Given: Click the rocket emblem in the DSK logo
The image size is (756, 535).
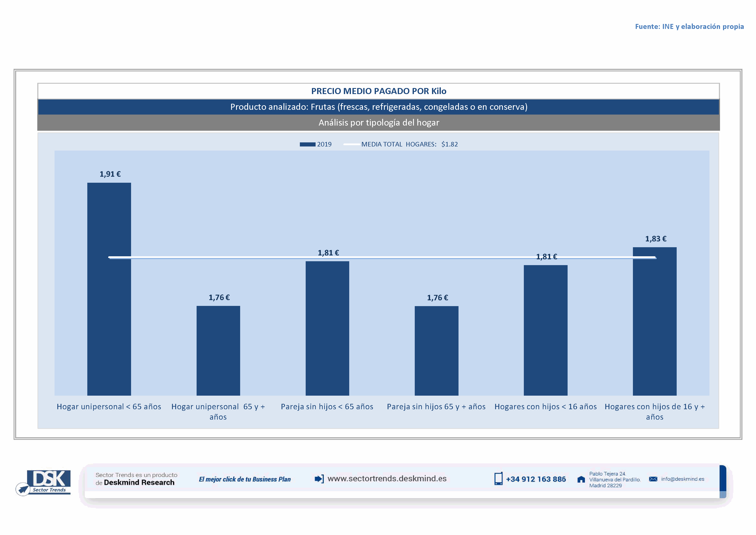Looking at the screenshot, I should [x=23, y=489].
